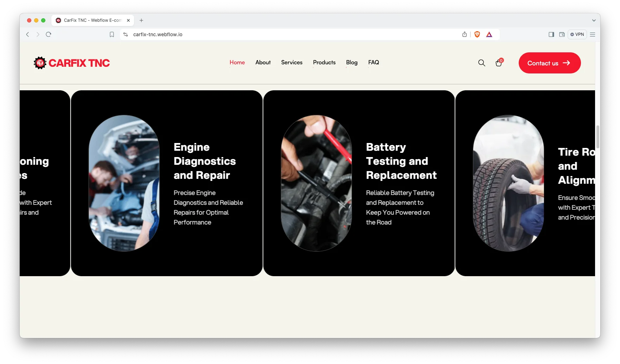
Task: Click the search magnifier icon
Action: (x=481, y=63)
